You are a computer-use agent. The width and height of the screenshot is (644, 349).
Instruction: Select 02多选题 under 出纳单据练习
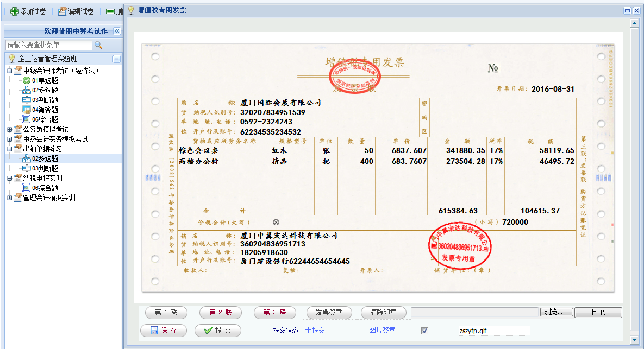[x=45, y=158]
